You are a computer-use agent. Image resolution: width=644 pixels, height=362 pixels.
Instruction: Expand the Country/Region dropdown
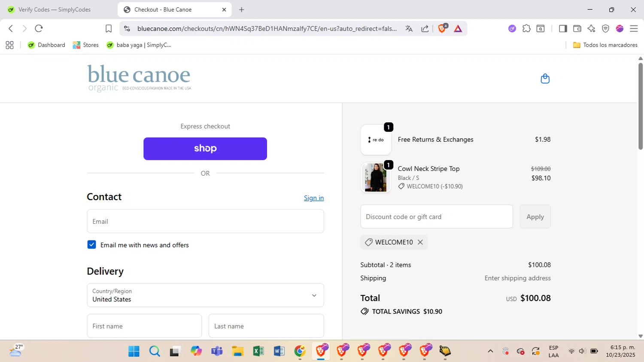click(x=205, y=295)
